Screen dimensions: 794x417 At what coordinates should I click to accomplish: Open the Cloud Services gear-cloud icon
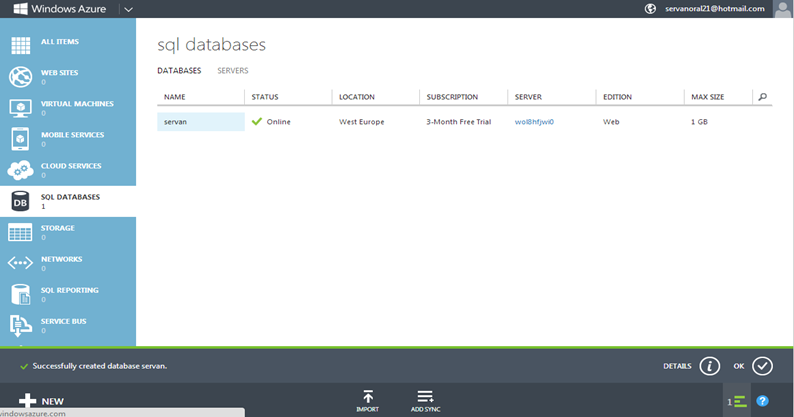coord(20,170)
